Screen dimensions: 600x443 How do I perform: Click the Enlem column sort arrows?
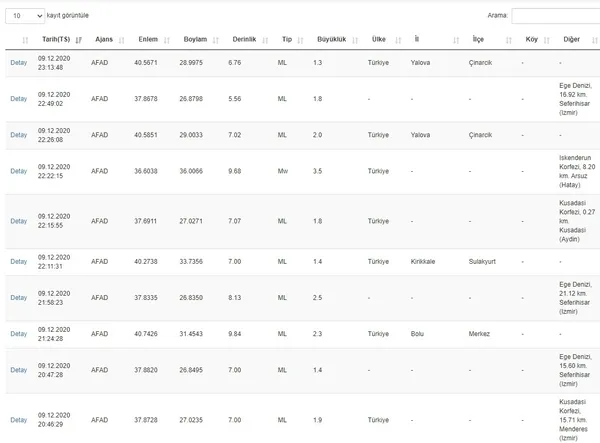(166, 40)
